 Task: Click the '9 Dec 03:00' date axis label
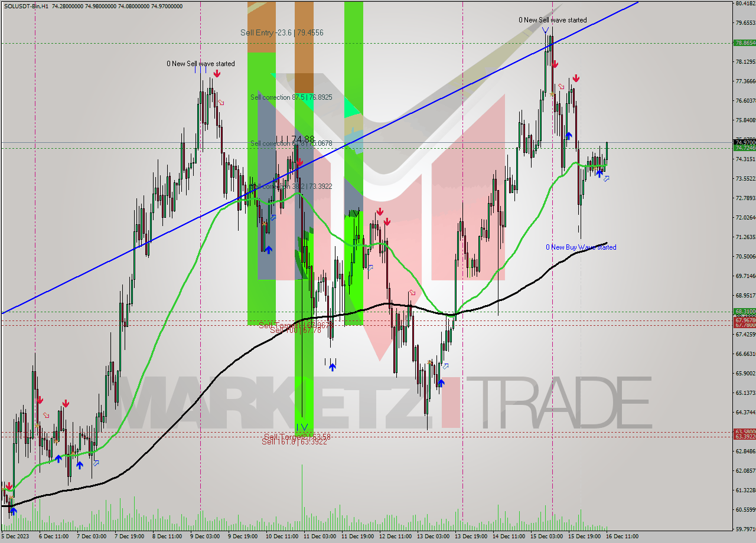204,537
